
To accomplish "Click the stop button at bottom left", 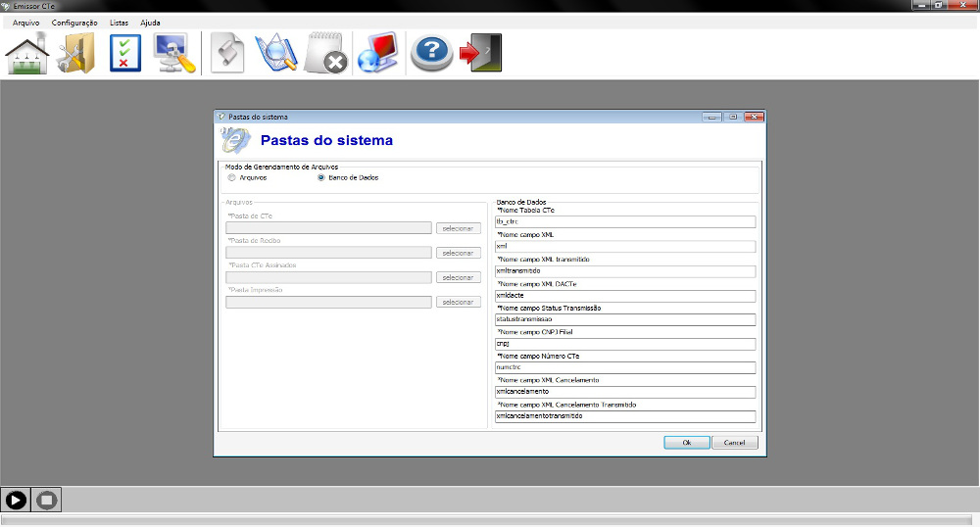I will [46, 500].
